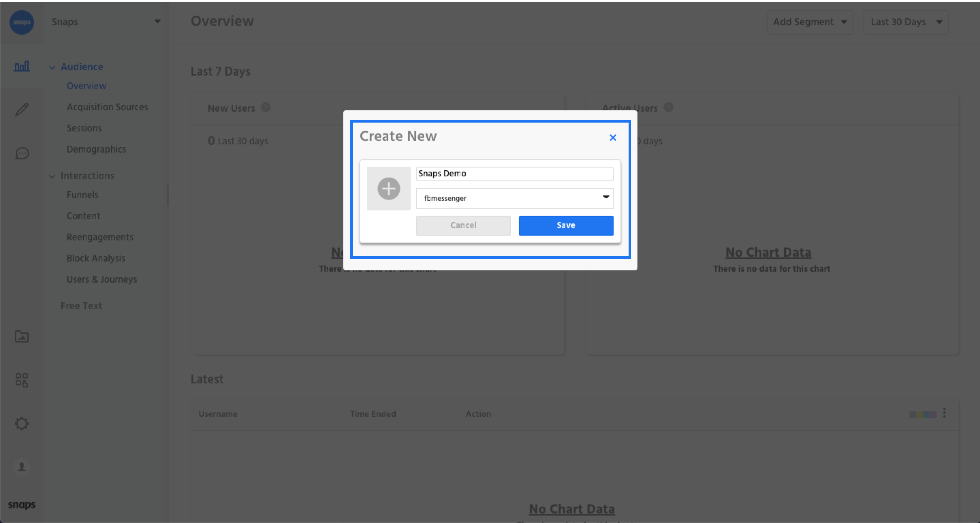
Task: Go to Funnels in the sidebar
Action: (82, 195)
